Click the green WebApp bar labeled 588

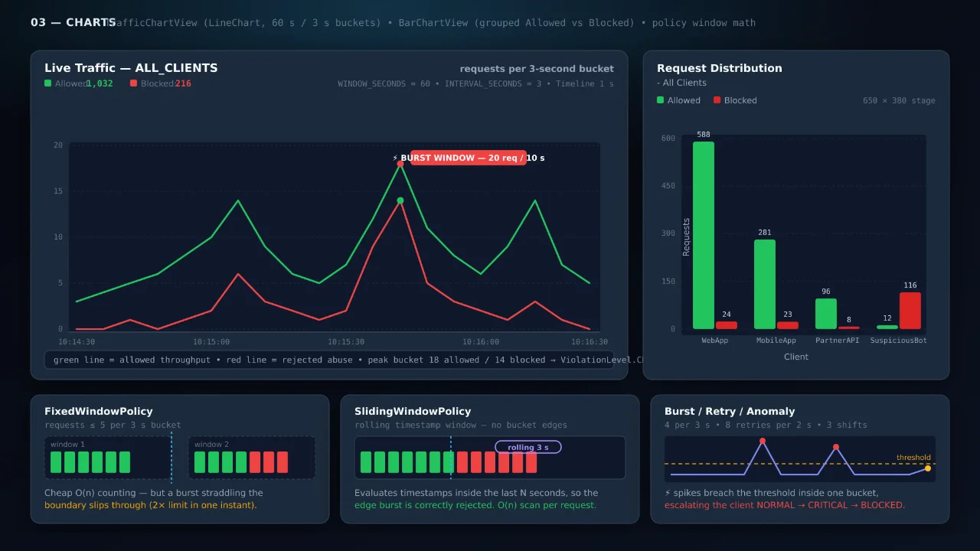[x=704, y=235]
